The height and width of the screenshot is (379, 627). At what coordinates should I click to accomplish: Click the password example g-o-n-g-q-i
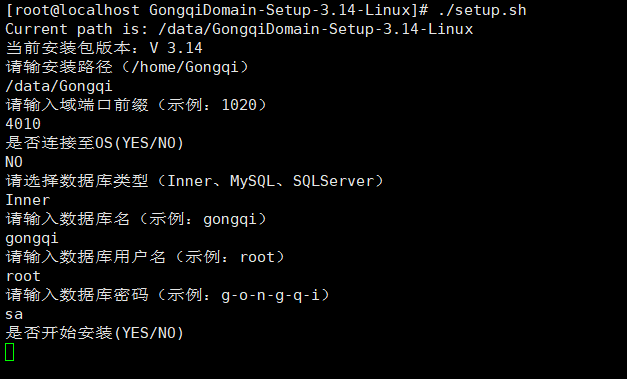click(x=271, y=295)
